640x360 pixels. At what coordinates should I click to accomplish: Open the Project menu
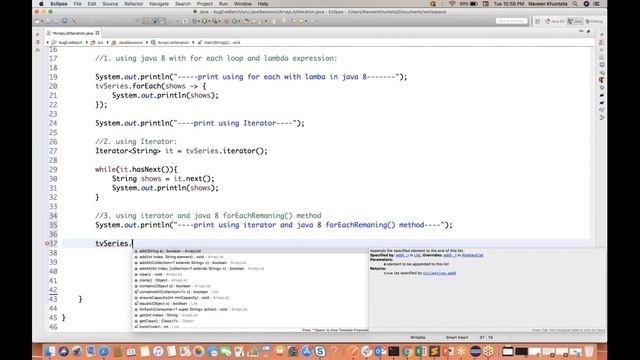click(x=204, y=4)
